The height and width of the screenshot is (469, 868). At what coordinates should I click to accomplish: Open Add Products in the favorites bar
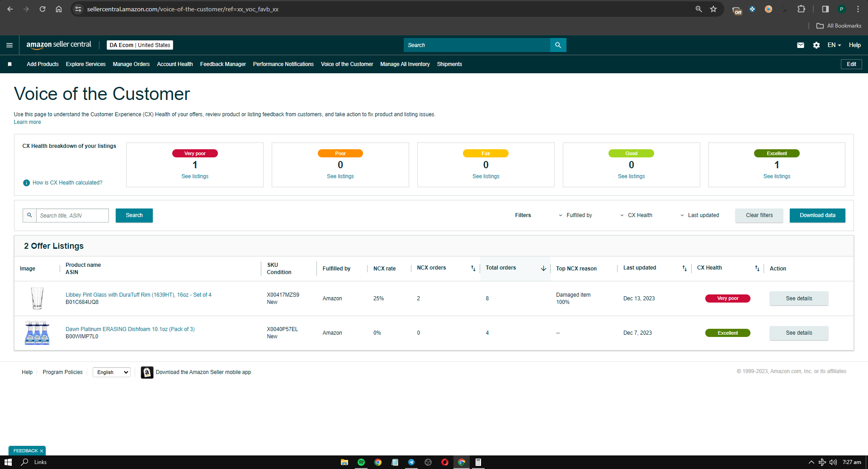click(x=42, y=64)
